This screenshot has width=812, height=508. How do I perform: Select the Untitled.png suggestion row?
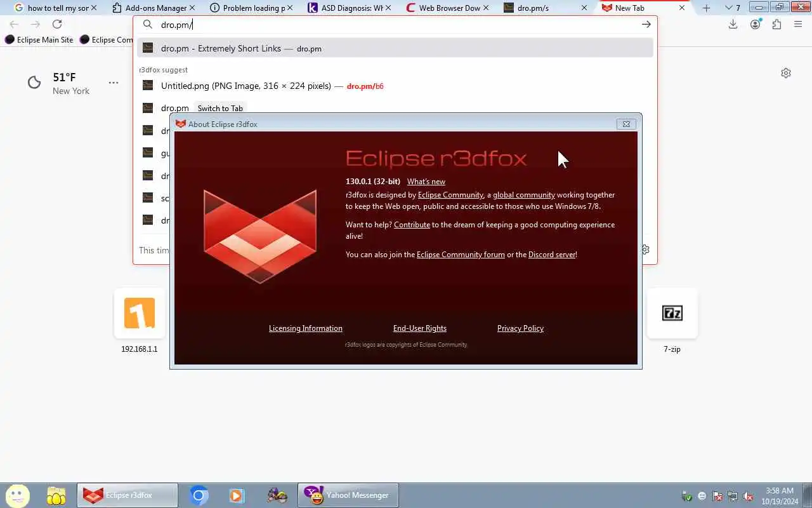coord(395,86)
